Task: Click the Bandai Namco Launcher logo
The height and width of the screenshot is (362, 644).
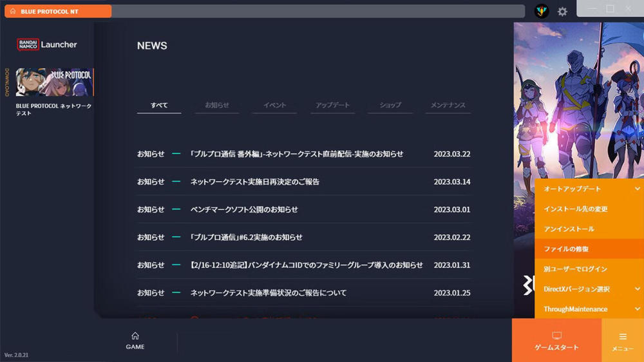Action: [47, 44]
